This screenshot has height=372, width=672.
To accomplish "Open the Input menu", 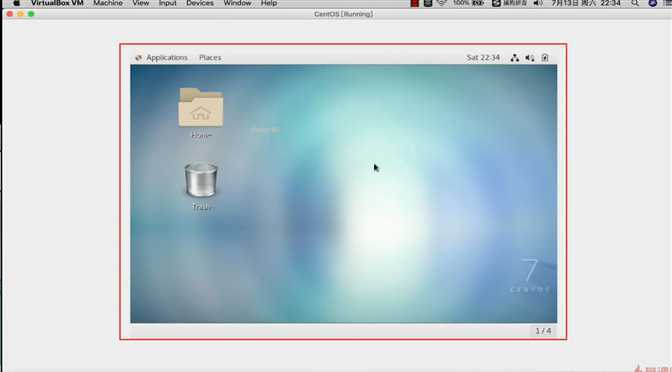I will tap(168, 3).
